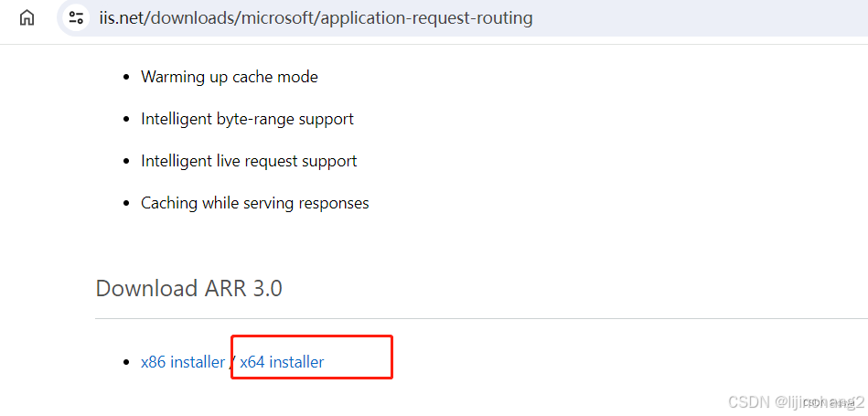The width and height of the screenshot is (868, 416).
Task: Click the slash between the installer links
Action: pos(232,362)
